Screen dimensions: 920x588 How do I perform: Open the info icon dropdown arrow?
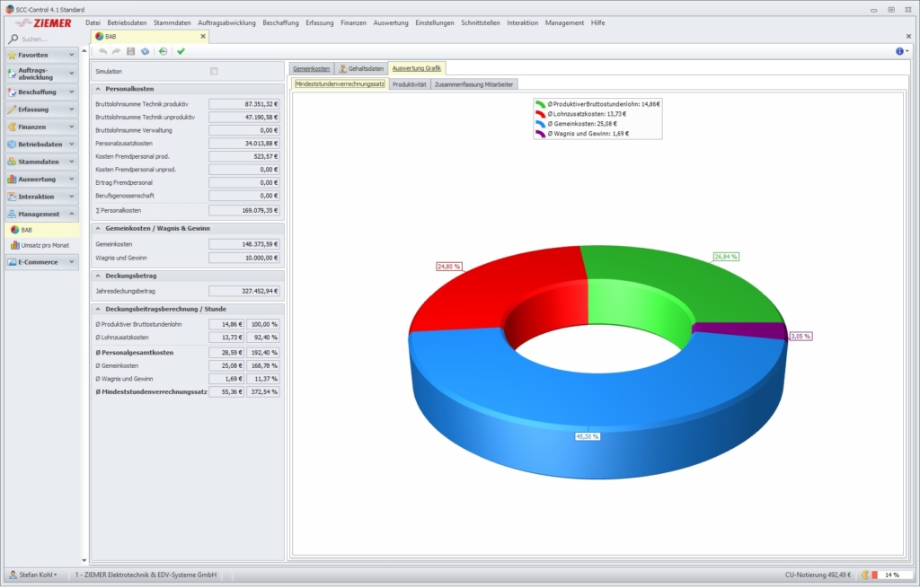[x=907, y=51]
